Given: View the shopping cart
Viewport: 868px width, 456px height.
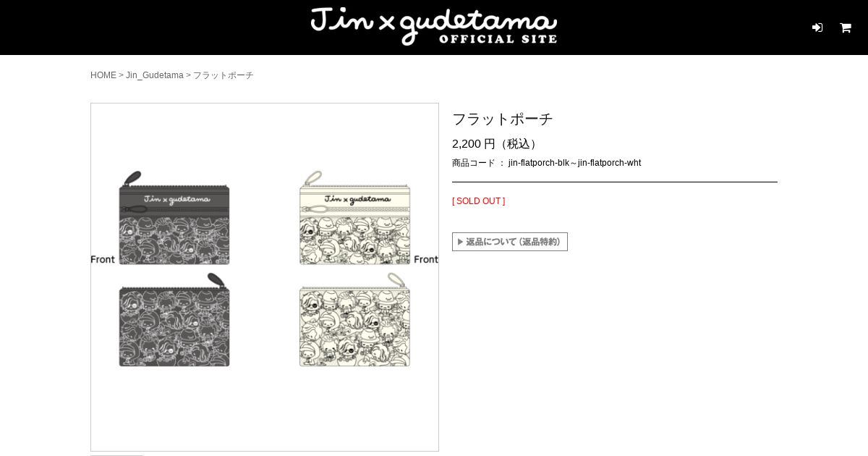Looking at the screenshot, I should pyautogui.click(x=846, y=28).
